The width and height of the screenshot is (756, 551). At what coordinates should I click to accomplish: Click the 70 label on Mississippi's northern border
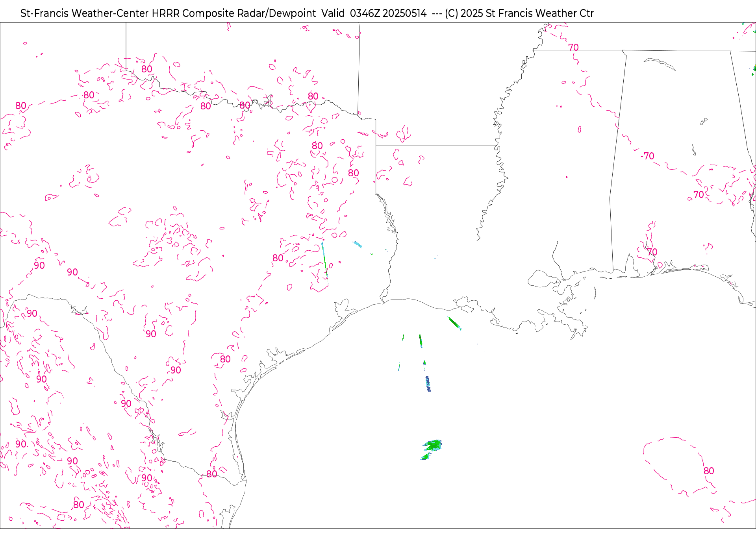click(573, 47)
